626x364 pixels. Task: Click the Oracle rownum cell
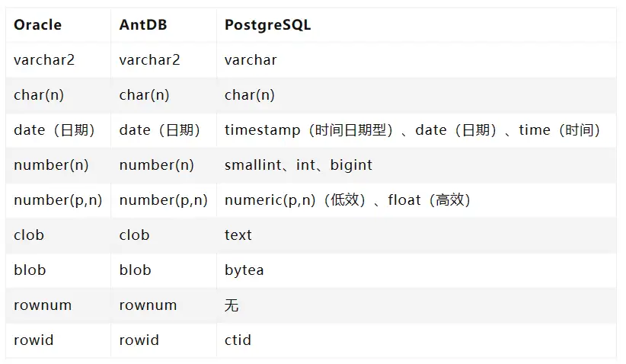point(43,305)
